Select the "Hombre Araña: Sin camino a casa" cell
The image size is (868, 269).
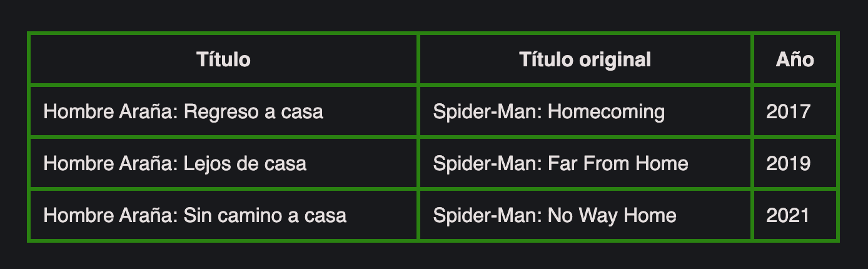tap(194, 216)
